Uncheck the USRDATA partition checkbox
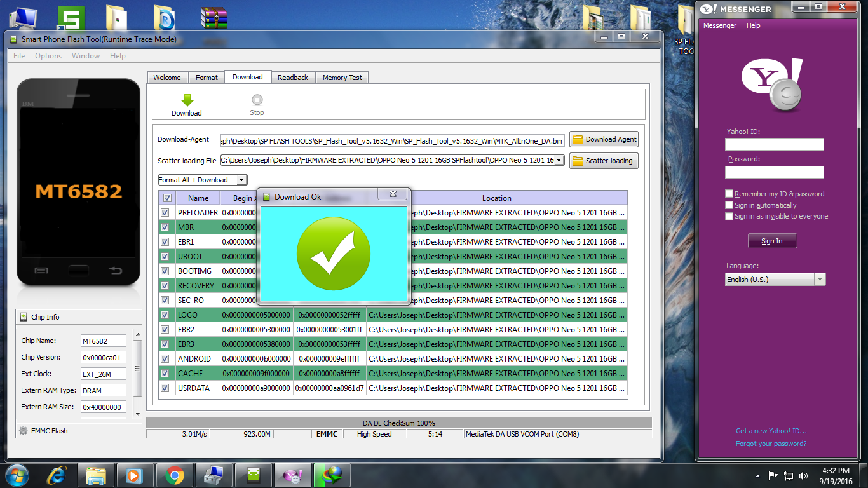Viewport: 868px width, 488px height. click(165, 388)
